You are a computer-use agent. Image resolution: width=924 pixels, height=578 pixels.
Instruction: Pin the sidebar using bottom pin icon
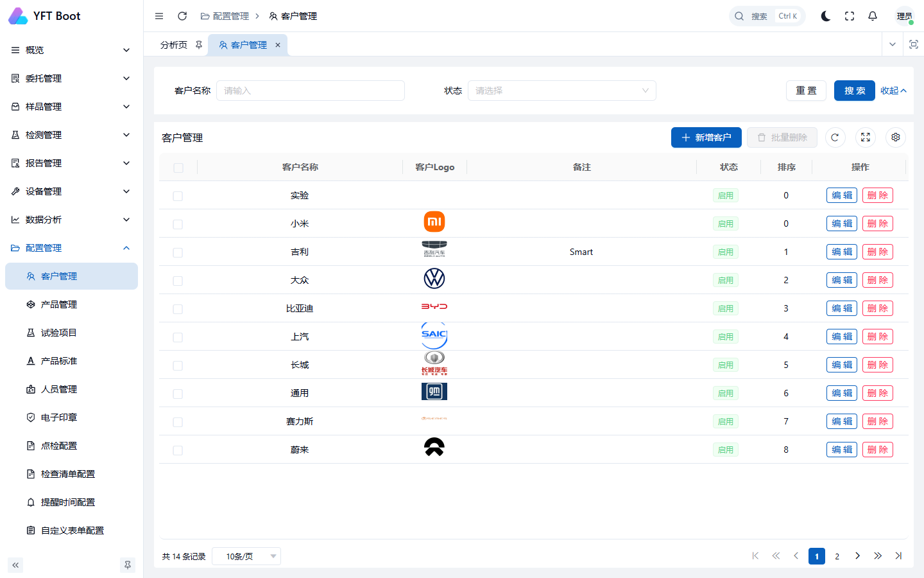pos(128,565)
